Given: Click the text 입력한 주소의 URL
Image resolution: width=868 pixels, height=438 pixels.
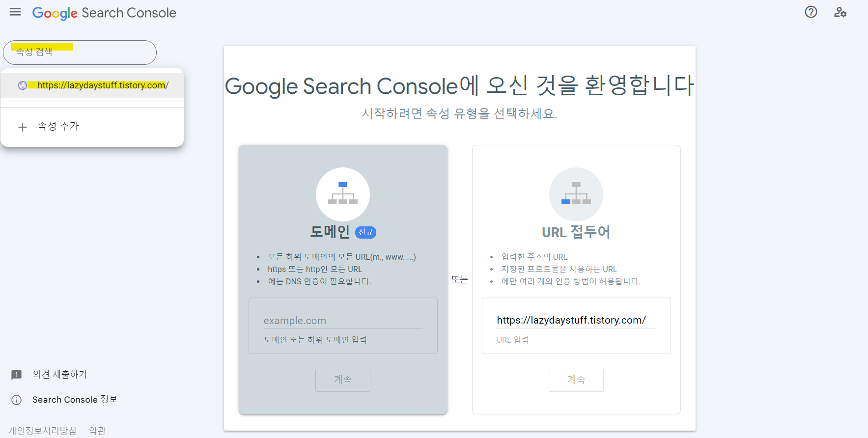Looking at the screenshot, I should click(x=534, y=257).
